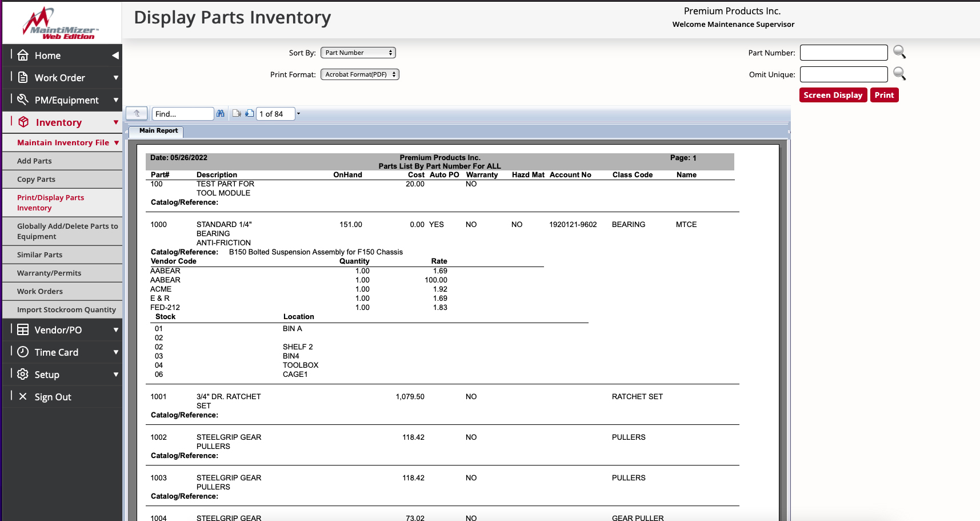Click the go-to-parent arrow in report toolbar
The image size is (980, 521).
point(137,113)
